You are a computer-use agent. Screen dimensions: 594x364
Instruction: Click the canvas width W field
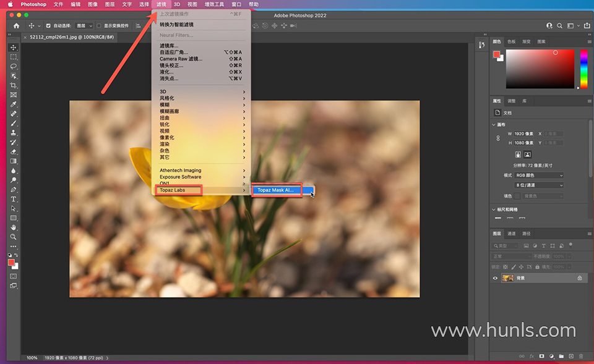tap(524, 133)
